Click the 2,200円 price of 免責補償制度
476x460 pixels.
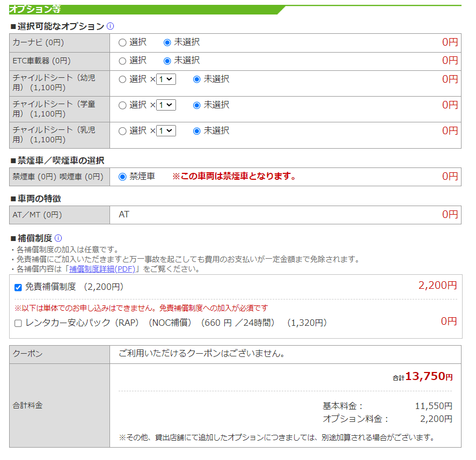[437, 286]
